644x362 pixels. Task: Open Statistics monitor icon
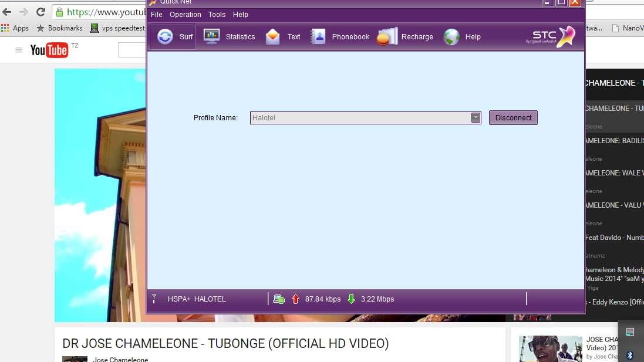point(211,36)
